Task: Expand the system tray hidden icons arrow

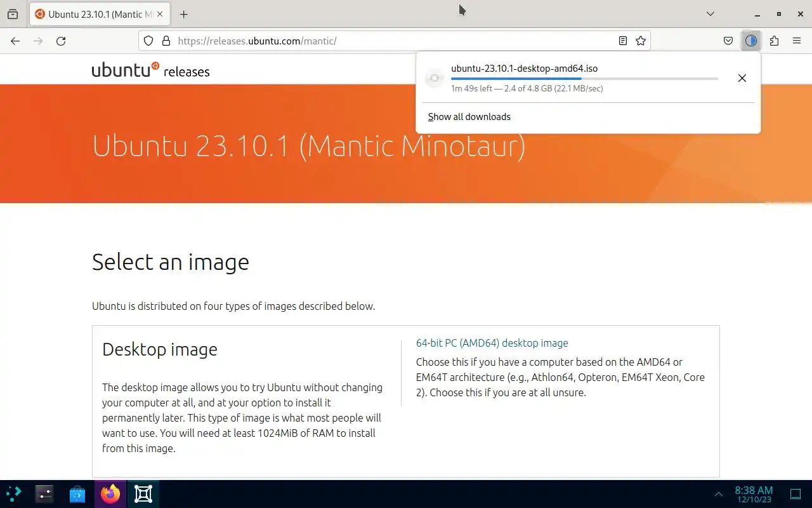Action: tap(718, 494)
